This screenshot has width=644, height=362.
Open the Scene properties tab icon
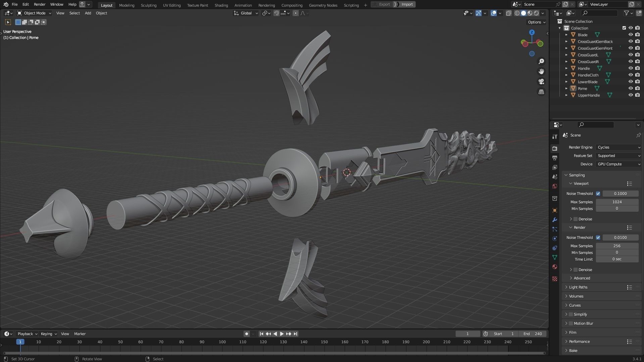(x=555, y=176)
